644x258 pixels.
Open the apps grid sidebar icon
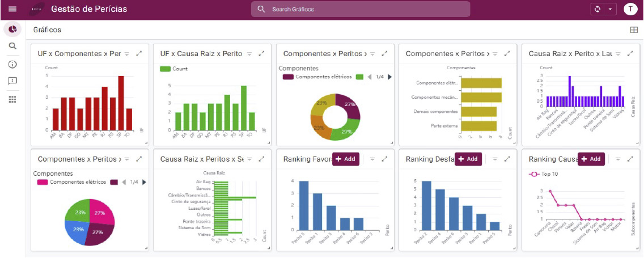click(x=12, y=99)
